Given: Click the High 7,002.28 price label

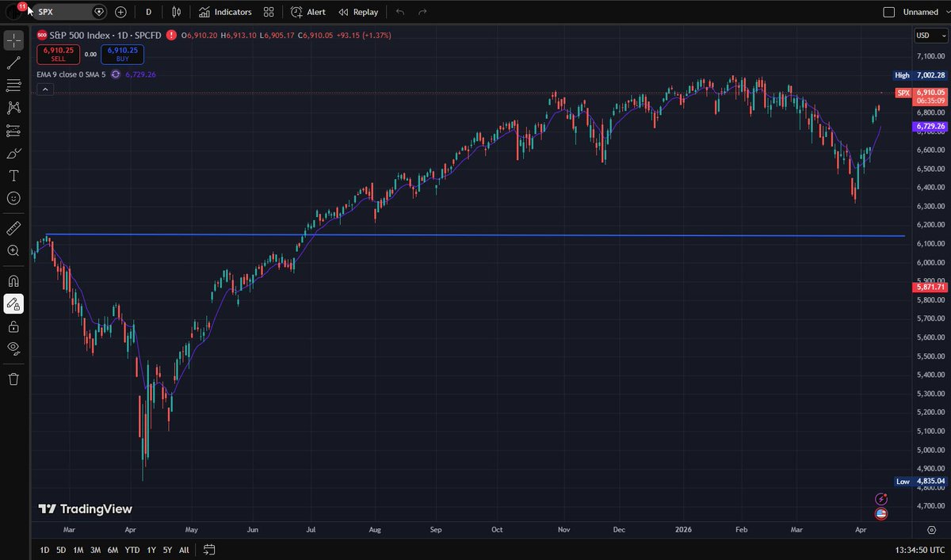Looking at the screenshot, I should [x=919, y=75].
